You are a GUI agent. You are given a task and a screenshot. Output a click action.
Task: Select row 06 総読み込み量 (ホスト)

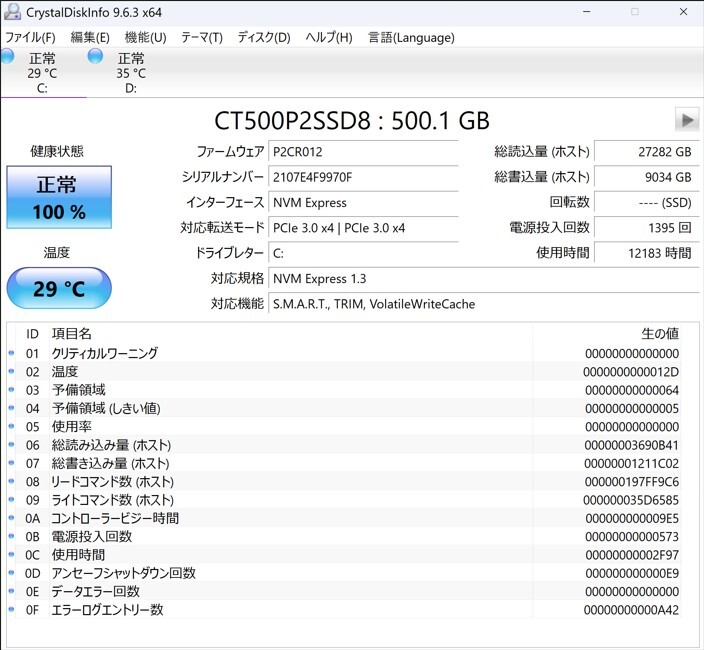[x=344, y=445]
